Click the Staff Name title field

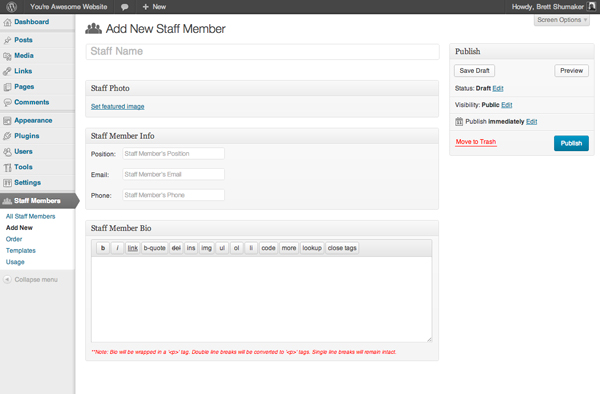[262, 52]
